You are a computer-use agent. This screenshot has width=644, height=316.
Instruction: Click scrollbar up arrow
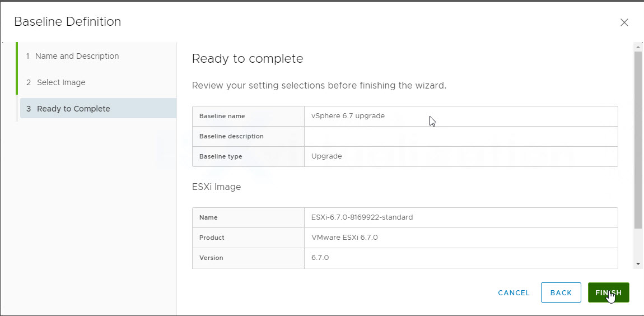(x=638, y=47)
